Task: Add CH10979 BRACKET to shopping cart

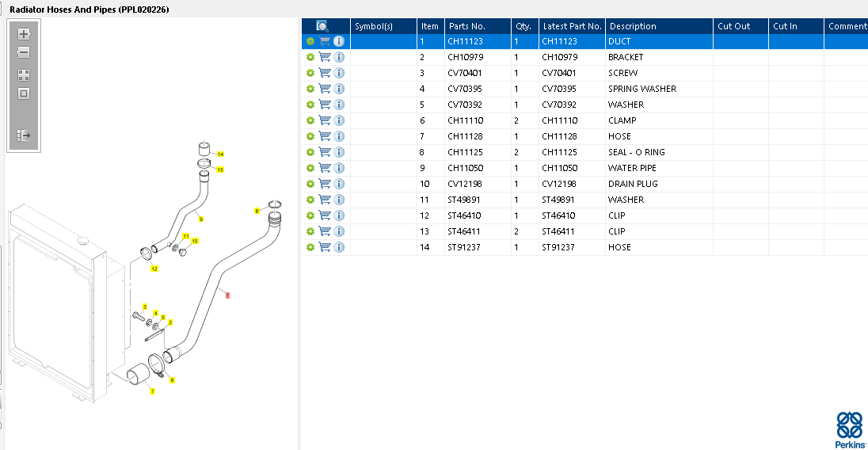Action: [x=325, y=57]
